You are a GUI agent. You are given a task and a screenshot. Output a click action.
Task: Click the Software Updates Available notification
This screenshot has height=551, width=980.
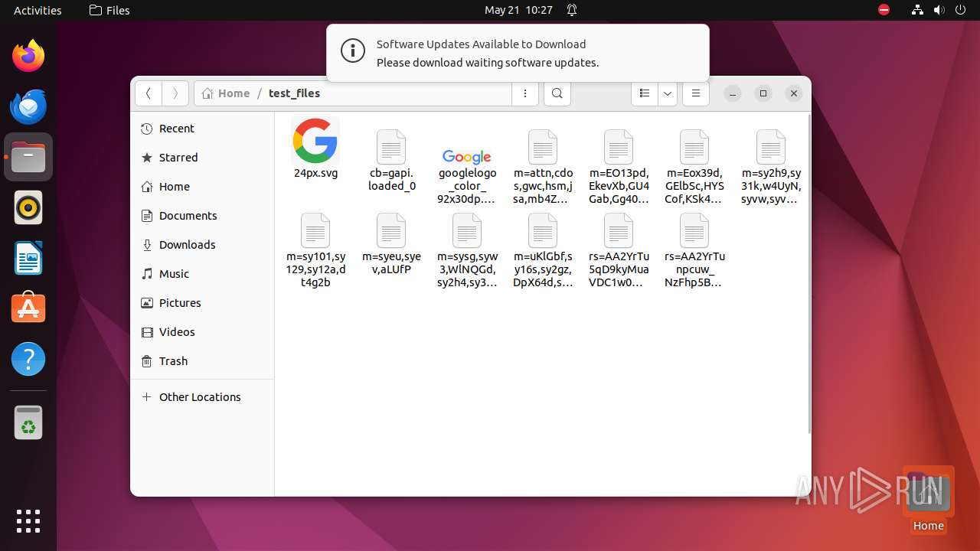tap(518, 53)
